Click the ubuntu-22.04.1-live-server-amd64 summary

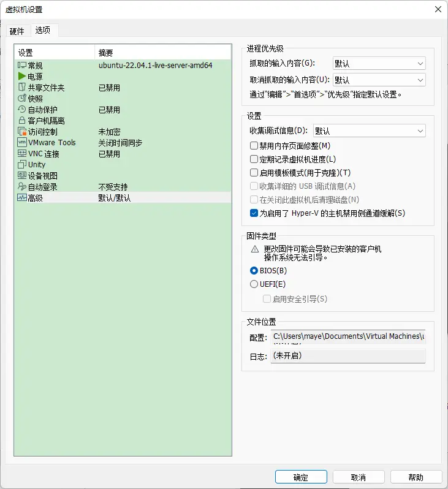pos(156,65)
